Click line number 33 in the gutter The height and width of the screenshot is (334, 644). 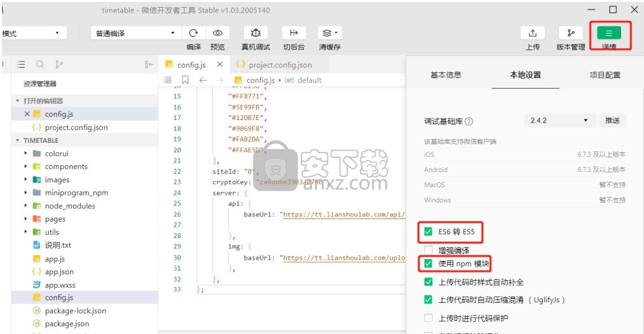[x=177, y=290]
